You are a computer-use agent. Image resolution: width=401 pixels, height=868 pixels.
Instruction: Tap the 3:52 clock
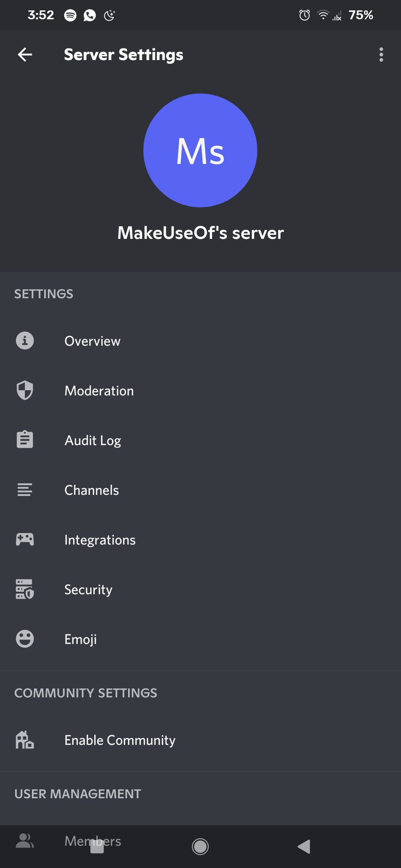41,15
